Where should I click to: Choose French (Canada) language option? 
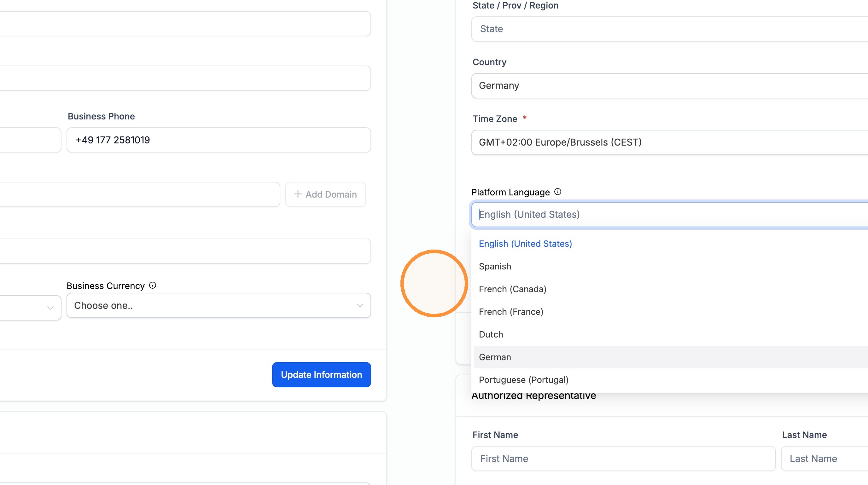[x=671, y=289]
